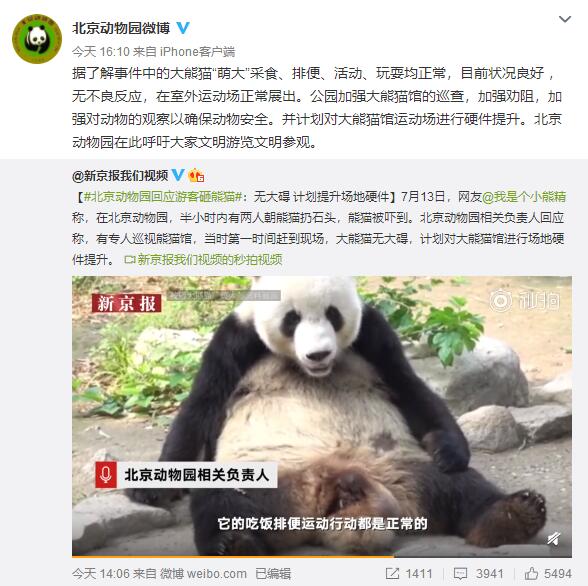Open mentioned user @我是个小熊精
Image resolution: width=588 pixels, height=586 pixels.
tap(524, 196)
